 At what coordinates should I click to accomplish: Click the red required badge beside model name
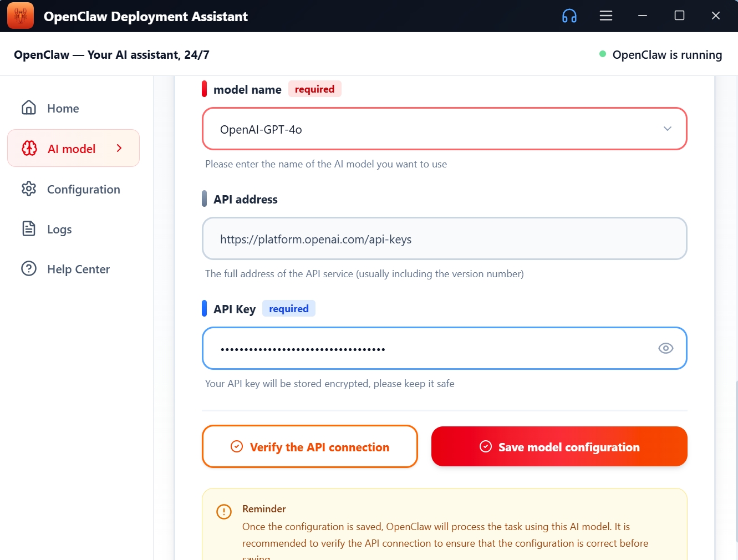314,89
